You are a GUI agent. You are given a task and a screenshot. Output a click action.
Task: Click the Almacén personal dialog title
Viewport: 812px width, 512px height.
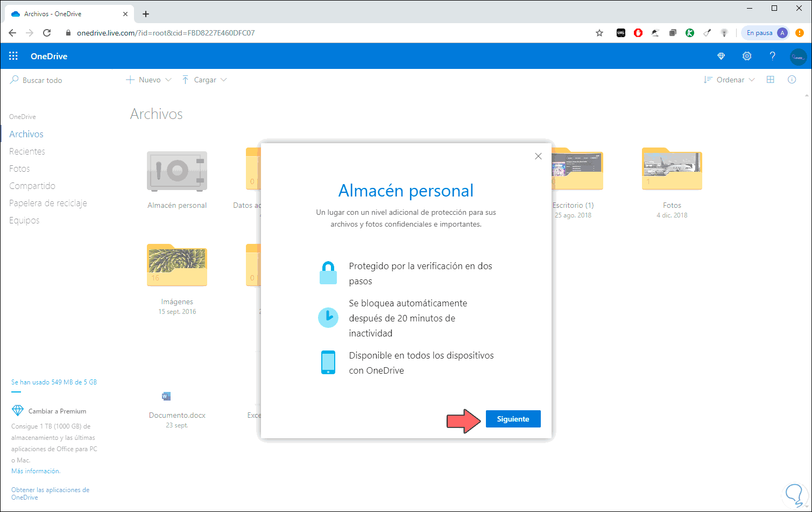click(x=406, y=191)
